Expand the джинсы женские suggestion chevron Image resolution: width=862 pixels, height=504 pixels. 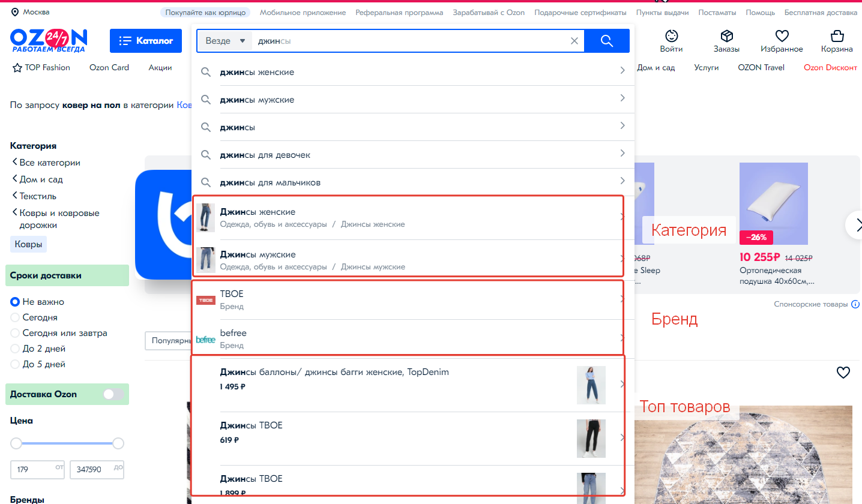pyautogui.click(x=622, y=71)
